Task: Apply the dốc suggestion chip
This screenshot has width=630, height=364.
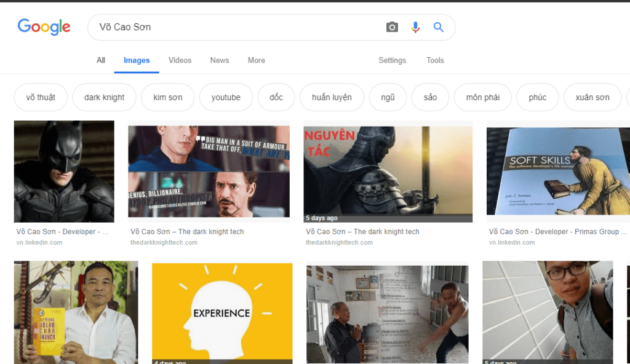Action: click(276, 97)
